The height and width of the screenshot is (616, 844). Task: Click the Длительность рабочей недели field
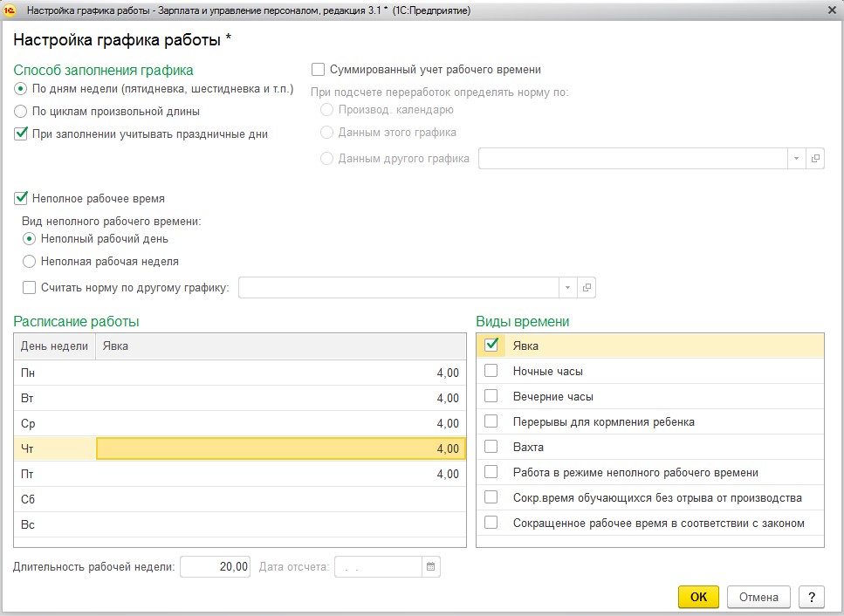(x=215, y=566)
